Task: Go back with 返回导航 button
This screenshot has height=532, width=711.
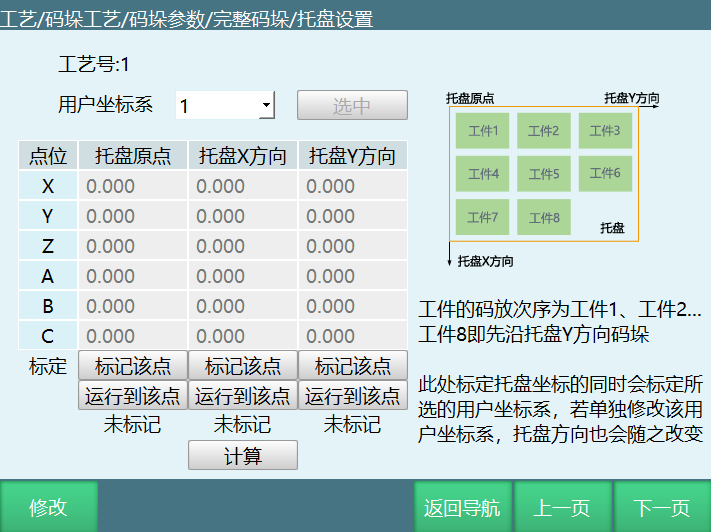Action: point(462,507)
